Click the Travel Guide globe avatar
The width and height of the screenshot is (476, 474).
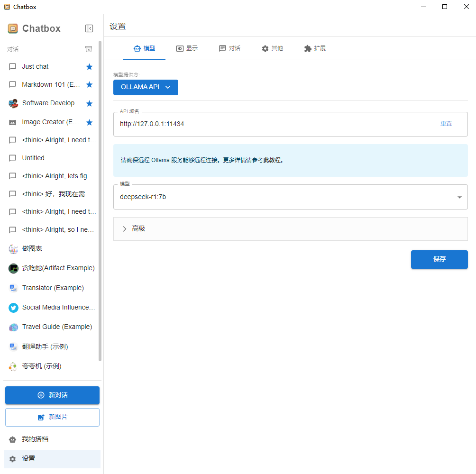(x=13, y=327)
